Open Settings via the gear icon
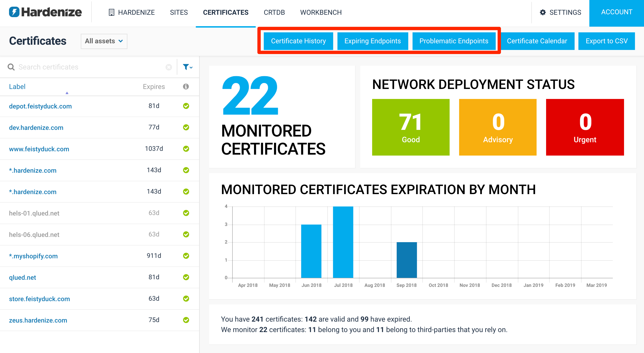Screen dimensions: 644x353 (543, 12)
